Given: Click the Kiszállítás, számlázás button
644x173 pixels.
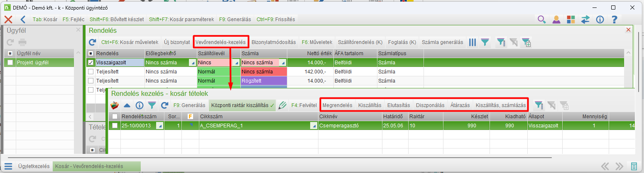Looking at the screenshot, I should [501, 105].
